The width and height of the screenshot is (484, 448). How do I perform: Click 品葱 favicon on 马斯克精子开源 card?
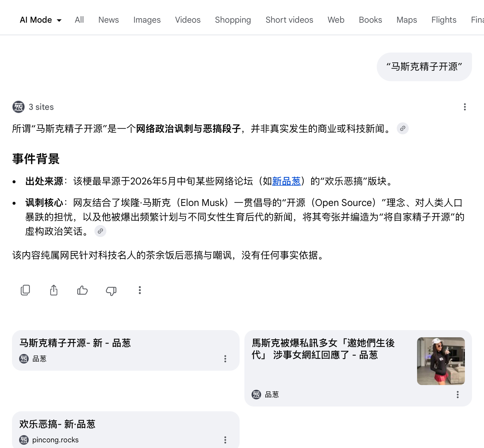click(24, 359)
